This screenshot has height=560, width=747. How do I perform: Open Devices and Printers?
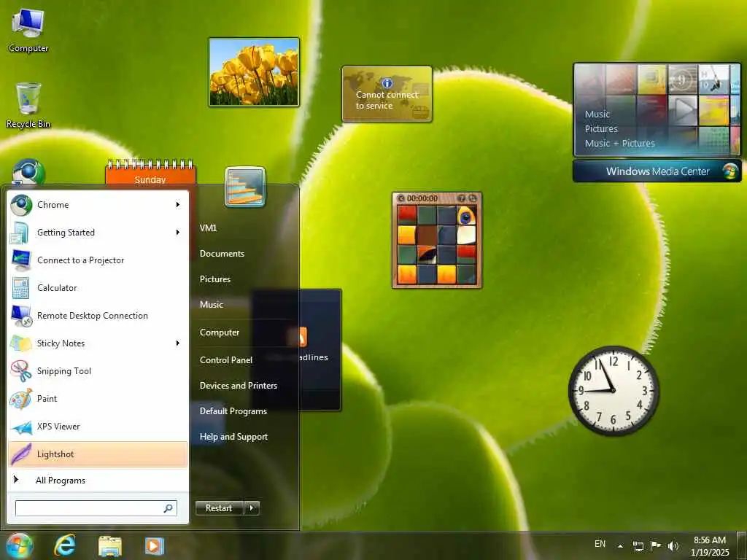pos(239,386)
